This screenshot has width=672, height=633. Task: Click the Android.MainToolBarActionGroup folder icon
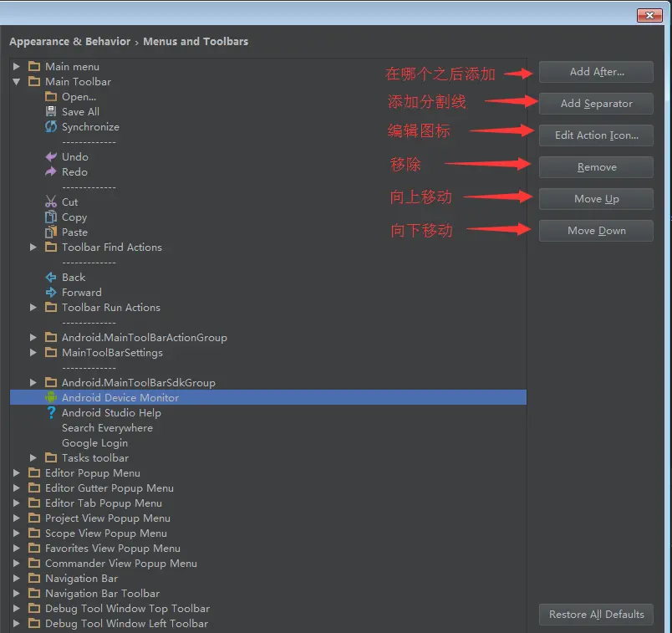[51, 337]
